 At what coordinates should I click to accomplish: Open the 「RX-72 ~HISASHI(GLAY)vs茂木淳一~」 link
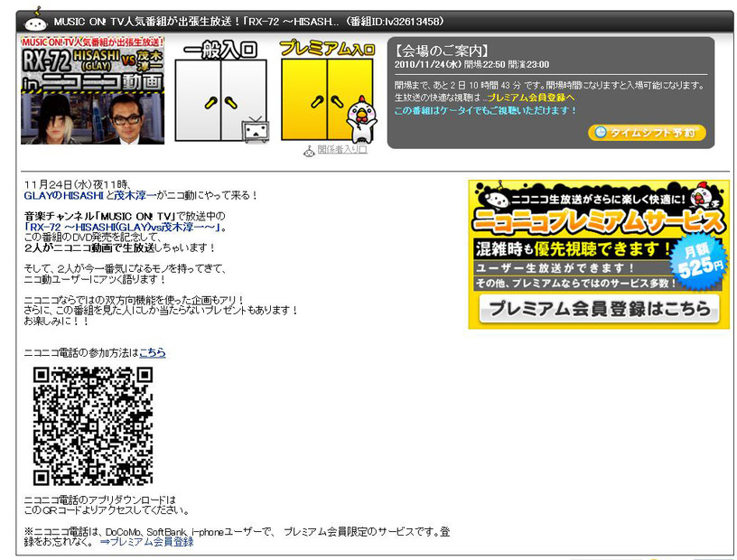[123, 227]
